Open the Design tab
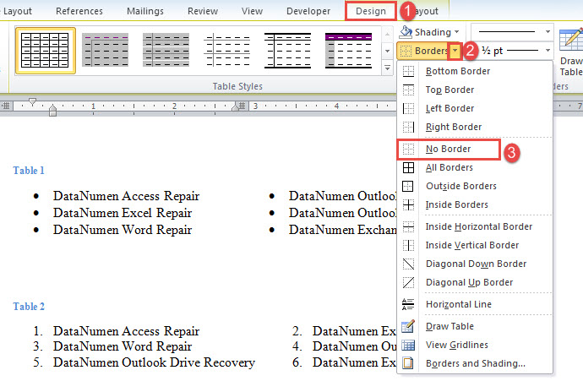This screenshot has width=583, height=392. pos(371,11)
